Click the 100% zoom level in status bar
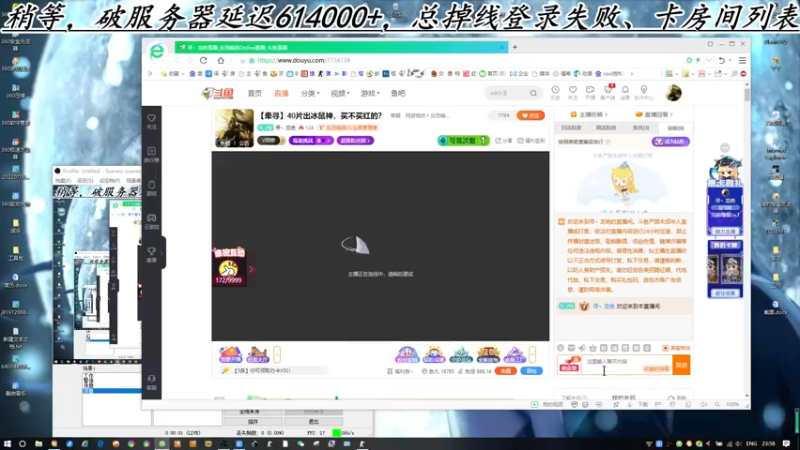The width and height of the screenshot is (800, 450). 733,404
